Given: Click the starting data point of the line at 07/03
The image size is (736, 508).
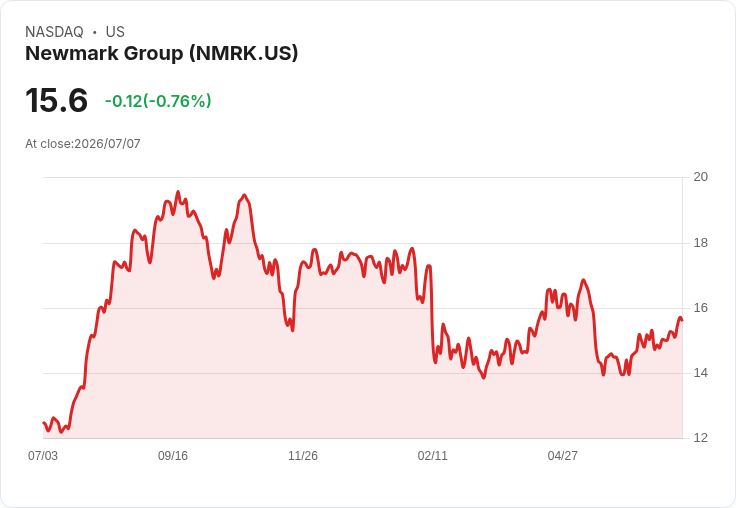Looking at the screenshot, I should (x=44, y=423).
